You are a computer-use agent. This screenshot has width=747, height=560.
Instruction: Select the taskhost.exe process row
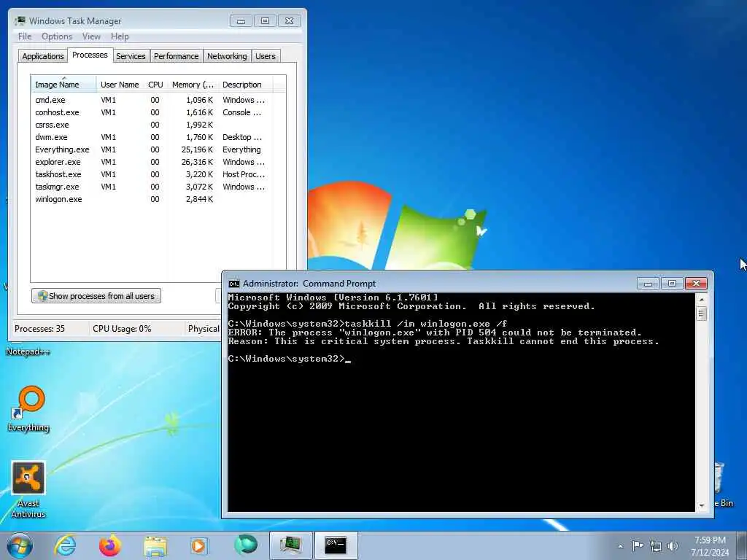tap(152, 174)
